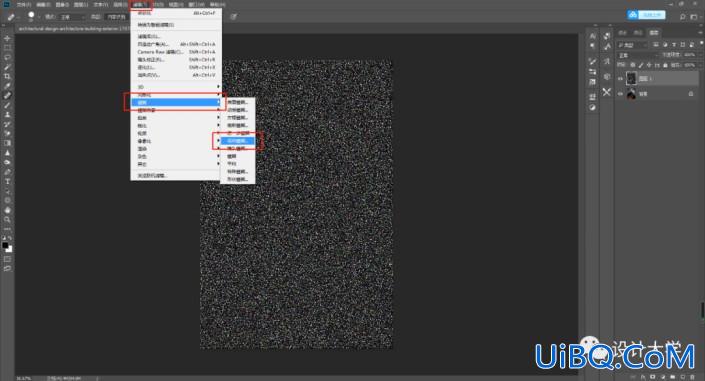The width and height of the screenshot is (705, 381).
Task: Hide the 背景 layer
Action: point(620,94)
